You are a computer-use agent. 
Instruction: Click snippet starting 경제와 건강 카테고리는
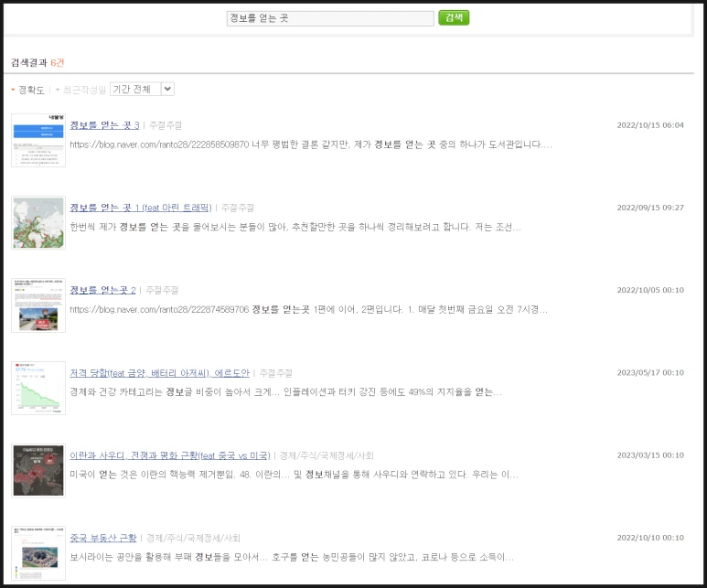click(x=285, y=392)
